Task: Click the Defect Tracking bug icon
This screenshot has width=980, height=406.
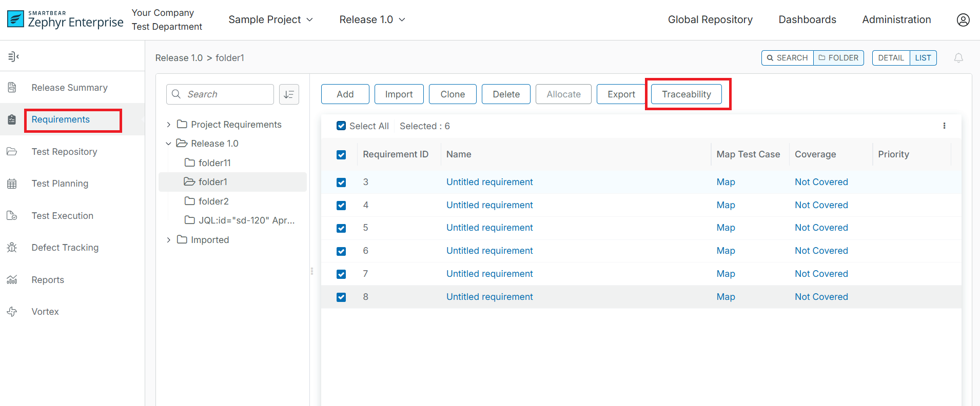Action: tap(12, 248)
